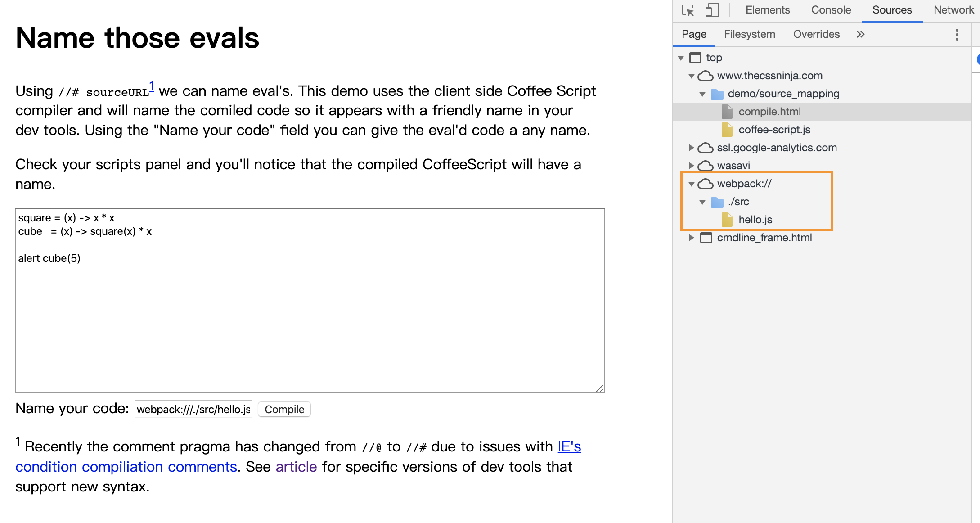Click the ./src folder icon
The width and height of the screenshot is (980, 523).
click(717, 202)
